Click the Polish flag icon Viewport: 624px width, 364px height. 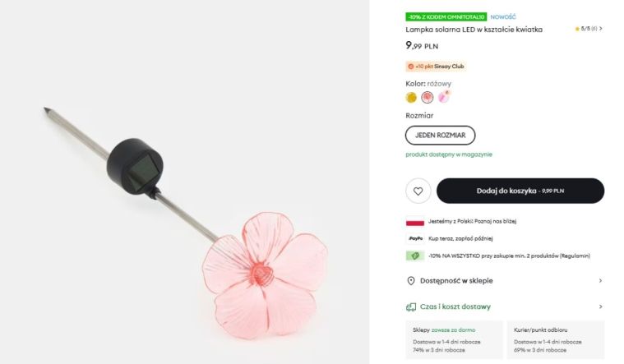415,221
